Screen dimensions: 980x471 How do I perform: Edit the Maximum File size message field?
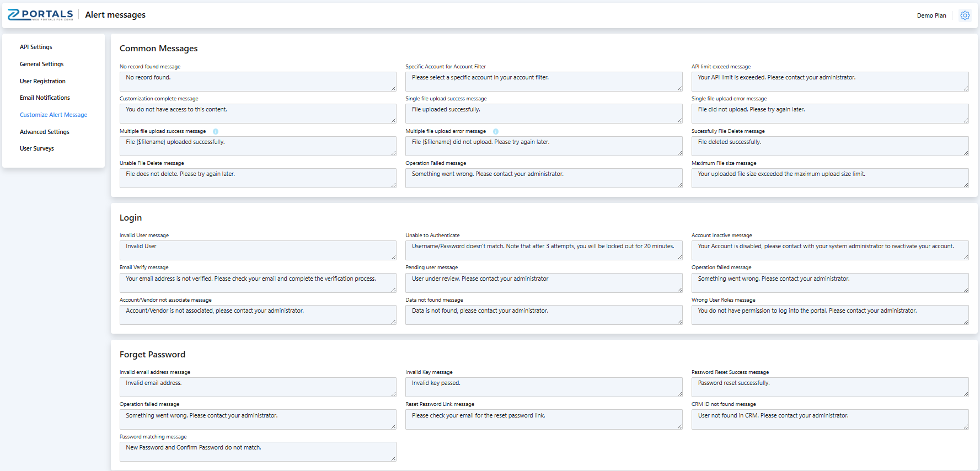tap(829, 178)
